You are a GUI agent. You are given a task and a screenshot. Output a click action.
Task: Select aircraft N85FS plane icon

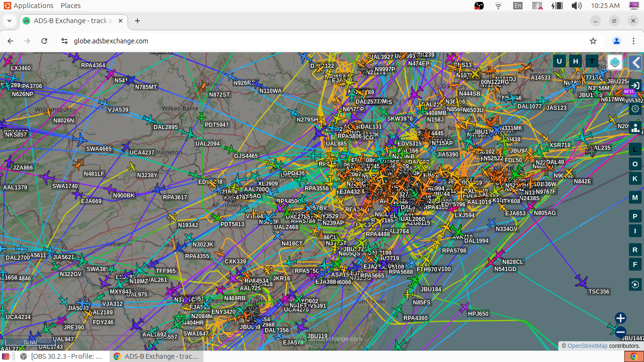[x=409, y=295]
